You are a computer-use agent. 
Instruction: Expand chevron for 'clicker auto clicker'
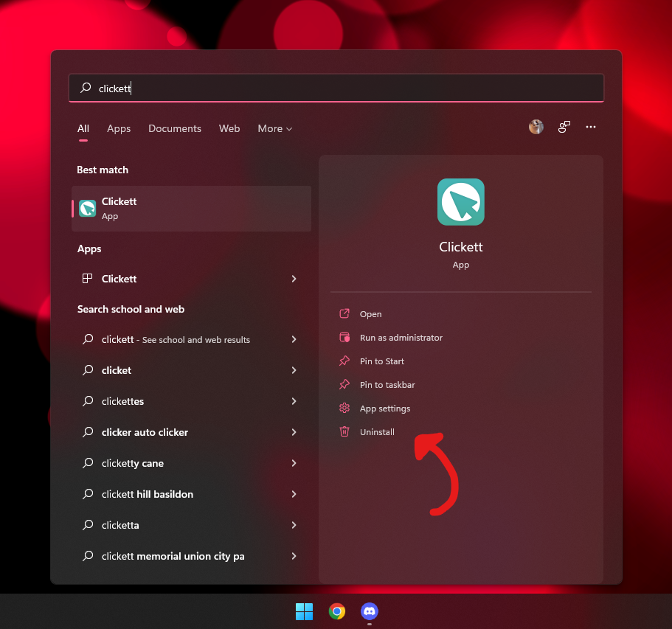[x=294, y=432]
